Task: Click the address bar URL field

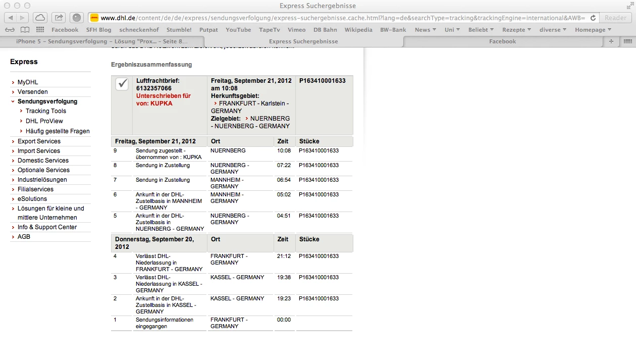Action: (x=343, y=18)
